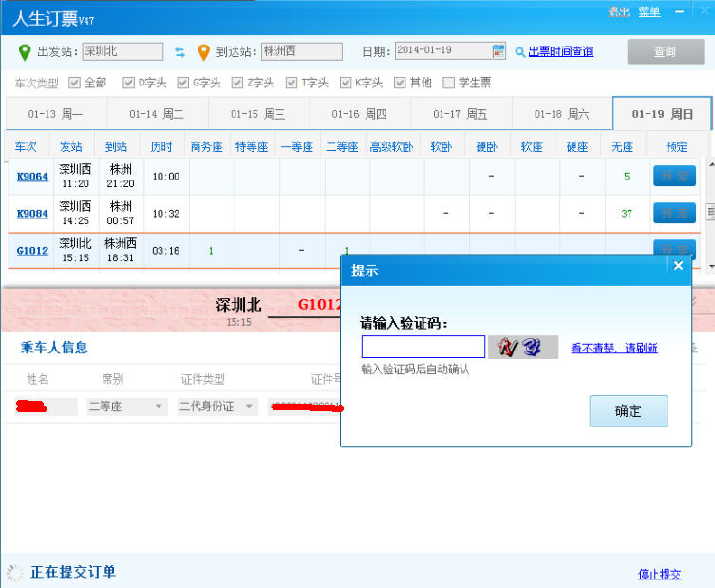Click the loading spinner by 正在提交订单
This screenshot has height=588, width=715.
(14, 573)
